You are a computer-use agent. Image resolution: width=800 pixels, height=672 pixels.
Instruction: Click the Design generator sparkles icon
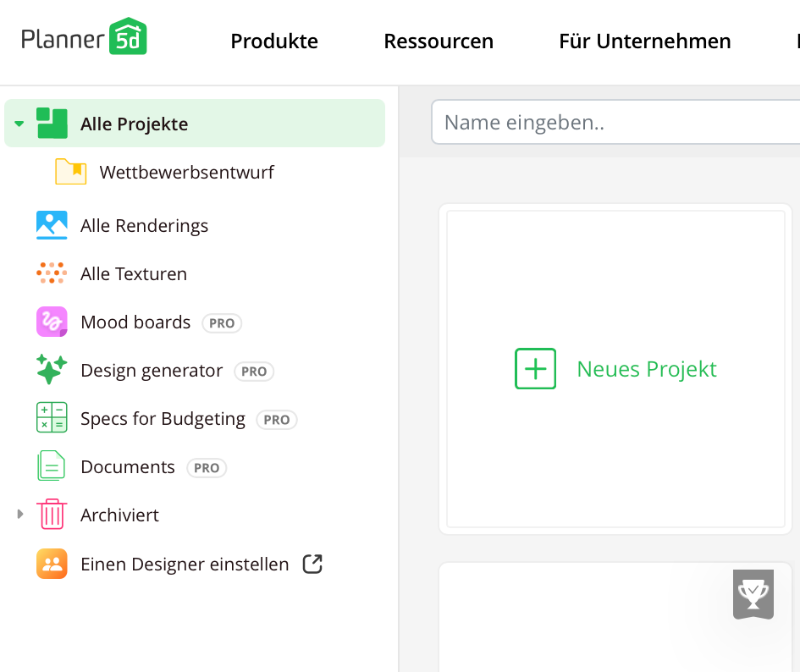[52, 370]
